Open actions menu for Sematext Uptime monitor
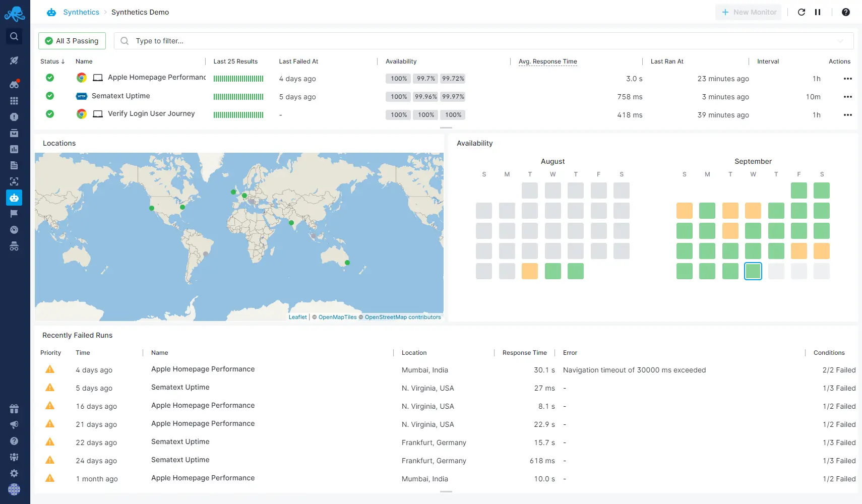The height and width of the screenshot is (504, 862). click(848, 97)
